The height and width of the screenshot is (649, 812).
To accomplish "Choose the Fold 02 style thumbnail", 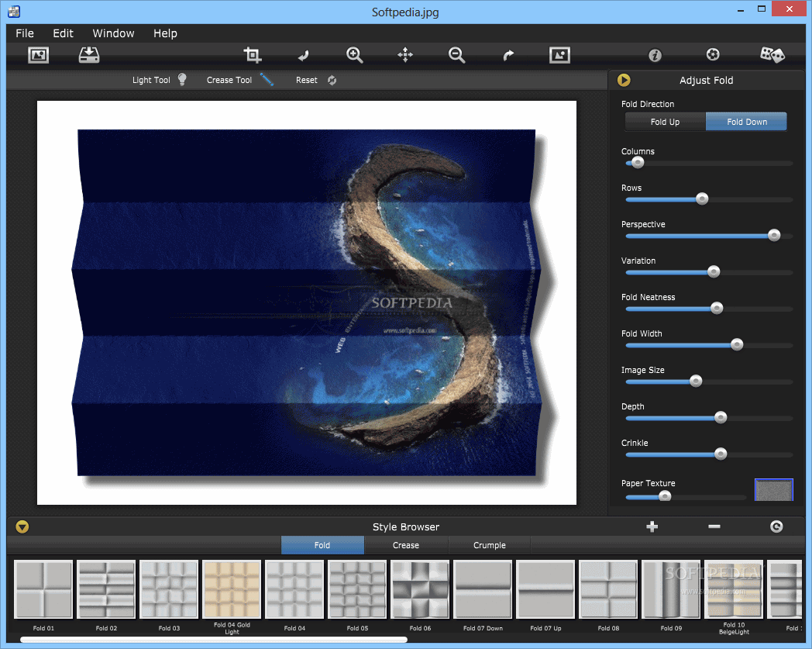I will pos(106,589).
